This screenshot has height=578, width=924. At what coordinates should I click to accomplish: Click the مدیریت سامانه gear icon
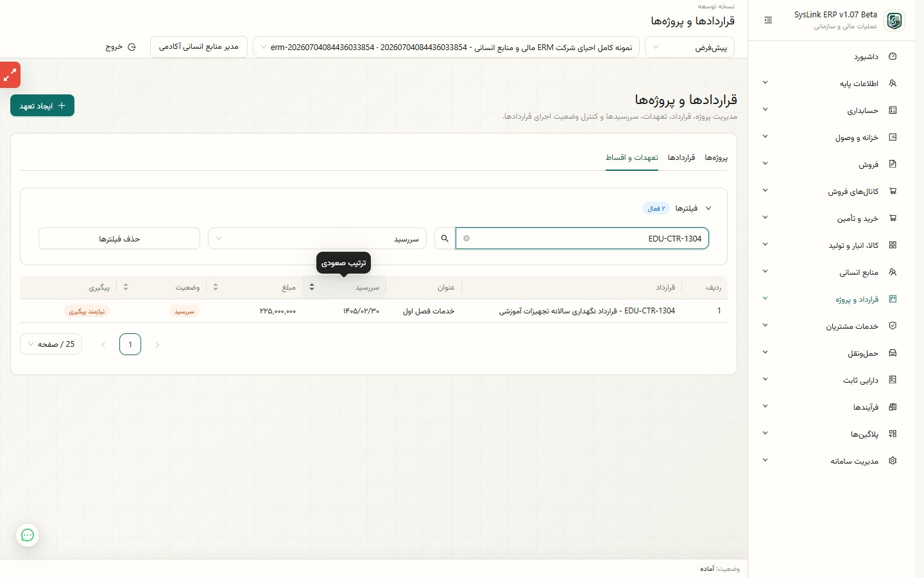pos(893,461)
